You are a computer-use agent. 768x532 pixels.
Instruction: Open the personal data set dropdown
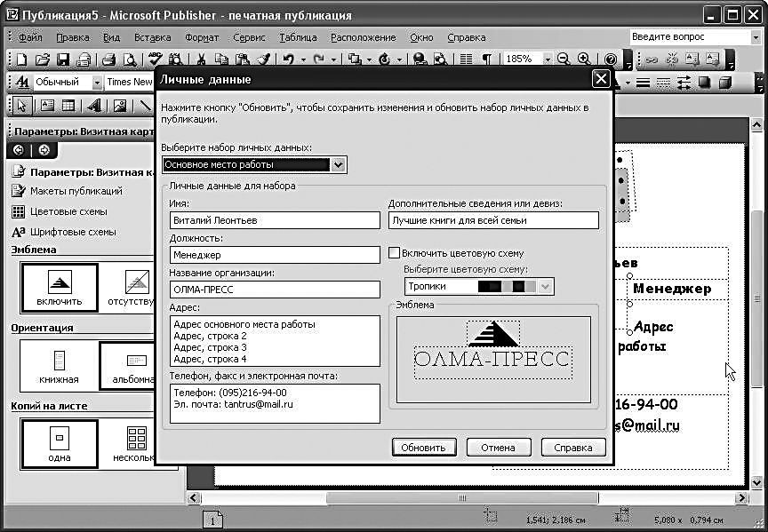pyautogui.click(x=338, y=164)
